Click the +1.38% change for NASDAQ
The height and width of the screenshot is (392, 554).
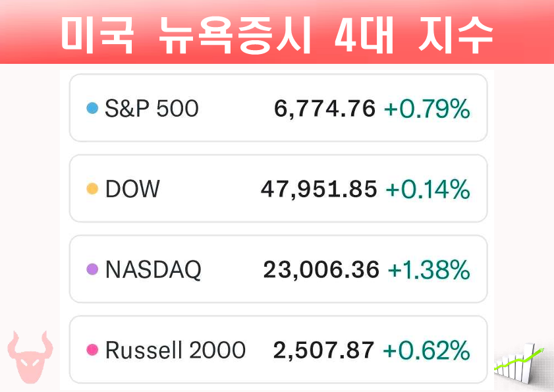[x=429, y=269]
